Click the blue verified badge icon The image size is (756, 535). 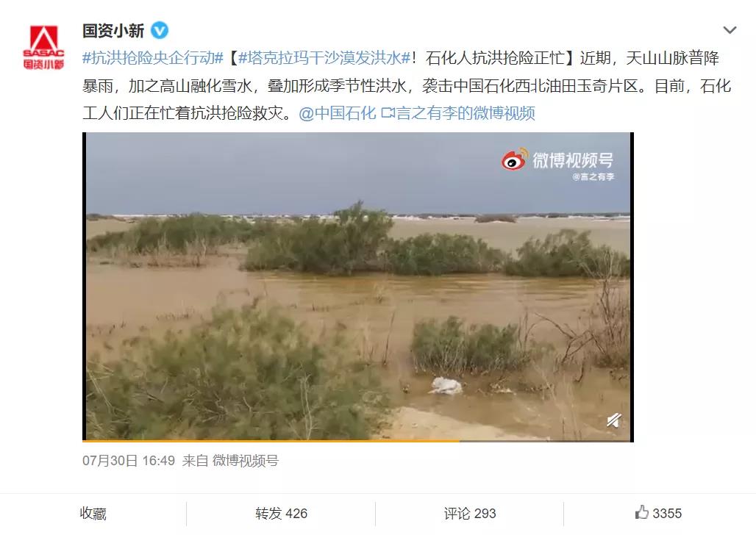[160, 31]
